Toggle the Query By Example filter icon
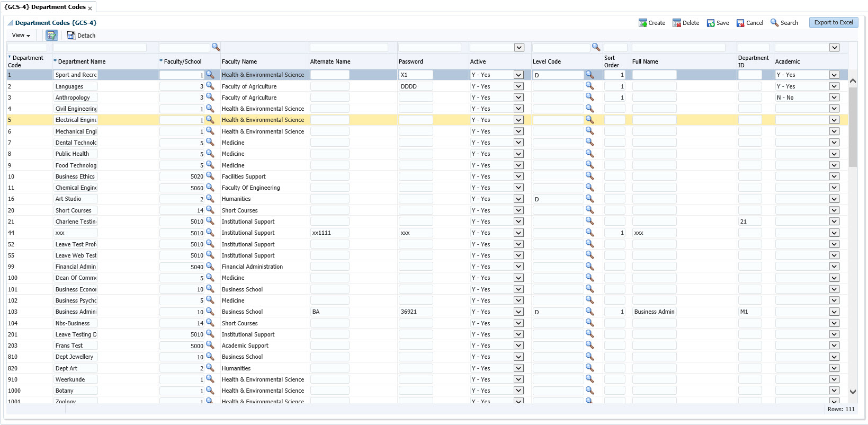868x425 pixels. tap(51, 36)
